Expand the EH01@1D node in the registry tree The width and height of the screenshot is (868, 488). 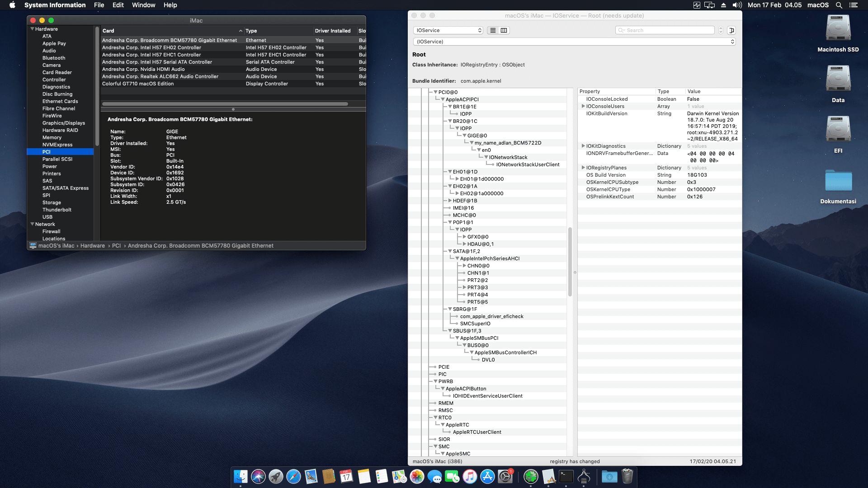(451, 172)
